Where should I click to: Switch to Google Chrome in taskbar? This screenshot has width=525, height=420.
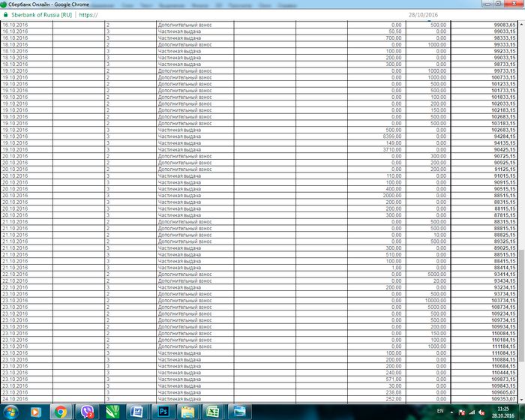point(61,412)
